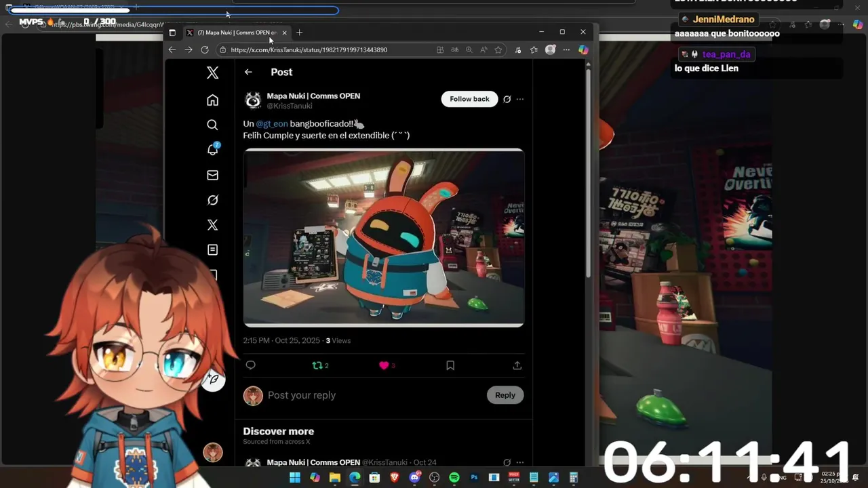Viewport: 868px width, 488px height.
Task: Click tea_pan_da username in chat overlay
Action: pyautogui.click(x=726, y=54)
